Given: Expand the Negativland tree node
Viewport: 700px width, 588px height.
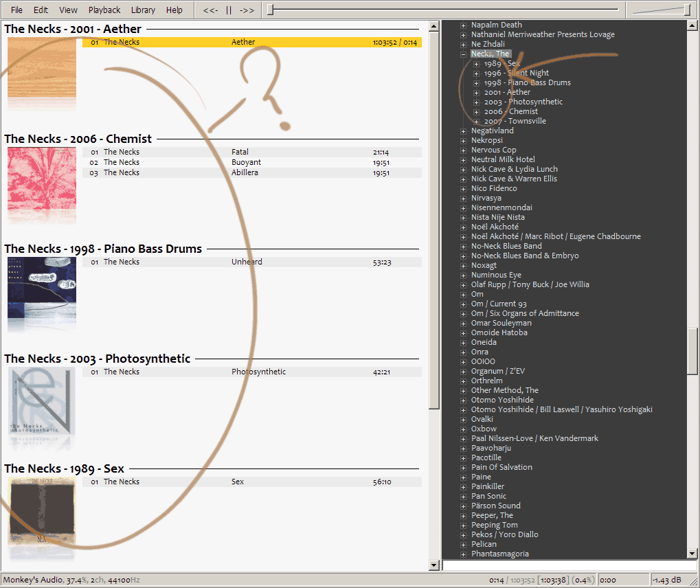Looking at the screenshot, I should (464, 131).
